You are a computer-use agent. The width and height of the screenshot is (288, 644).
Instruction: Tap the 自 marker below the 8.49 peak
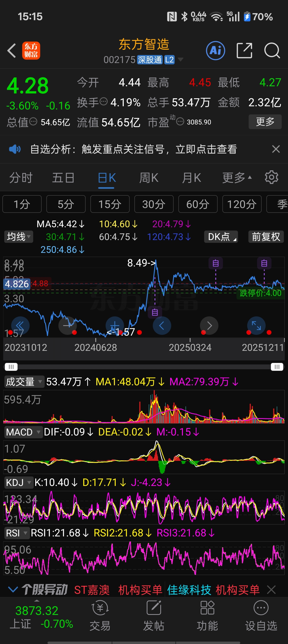(155, 312)
